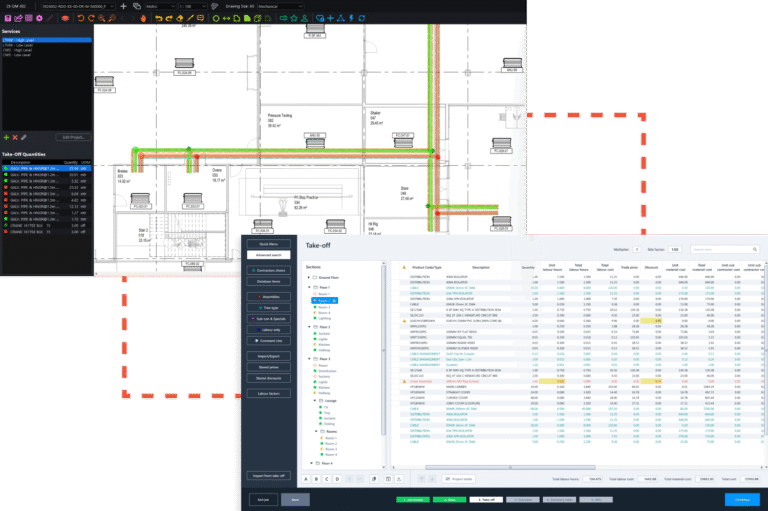Viewport: 768px width, 511px height.
Task: Click the orange zoom in magnifier icon
Action: (101, 18)
